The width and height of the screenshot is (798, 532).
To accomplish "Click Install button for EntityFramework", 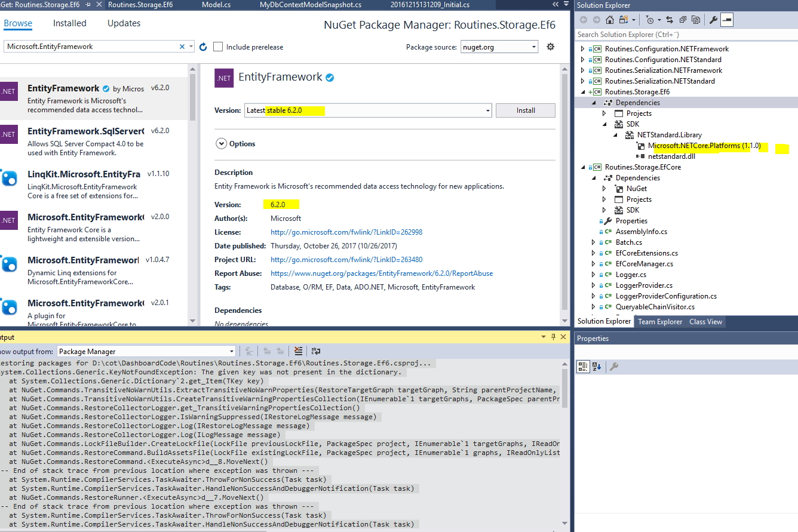I will (526, 110).
